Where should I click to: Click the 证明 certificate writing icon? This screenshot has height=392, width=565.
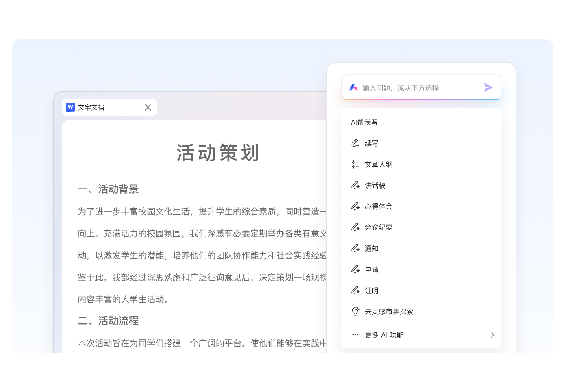coord(355,290)
